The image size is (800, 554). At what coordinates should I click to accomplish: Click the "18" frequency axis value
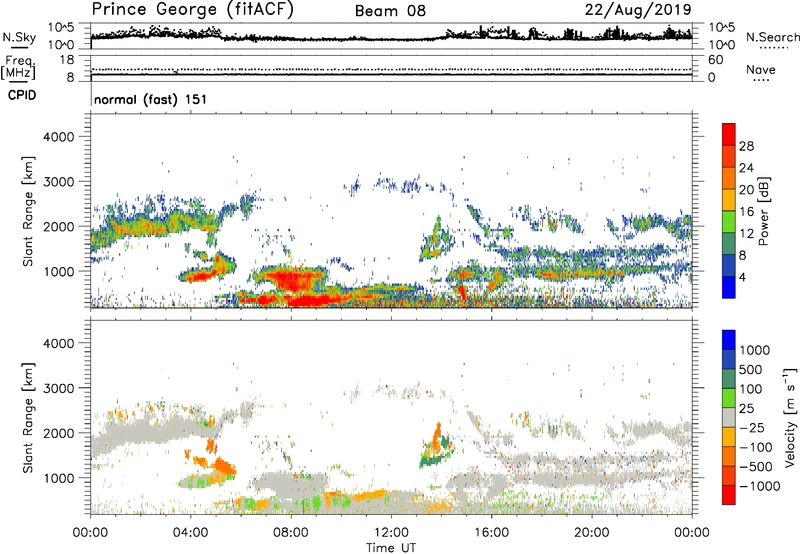pyautogui.click(x=66, y=60)
